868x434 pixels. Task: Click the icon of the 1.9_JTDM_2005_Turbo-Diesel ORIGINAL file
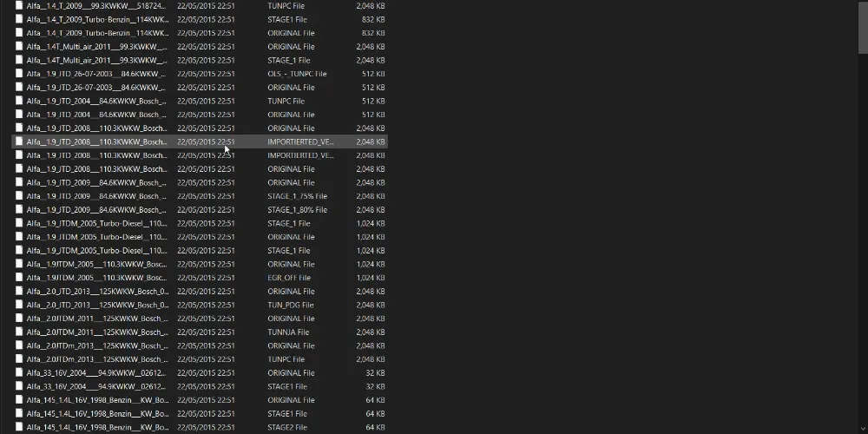click(x=19, y=236)
